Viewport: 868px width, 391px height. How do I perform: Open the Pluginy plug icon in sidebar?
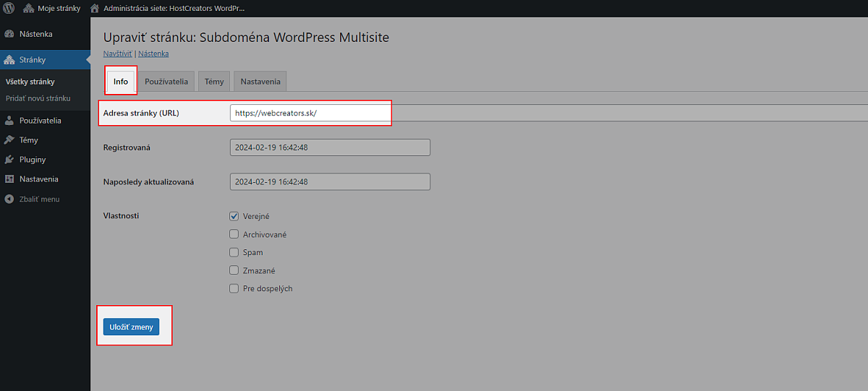[9, 160]
